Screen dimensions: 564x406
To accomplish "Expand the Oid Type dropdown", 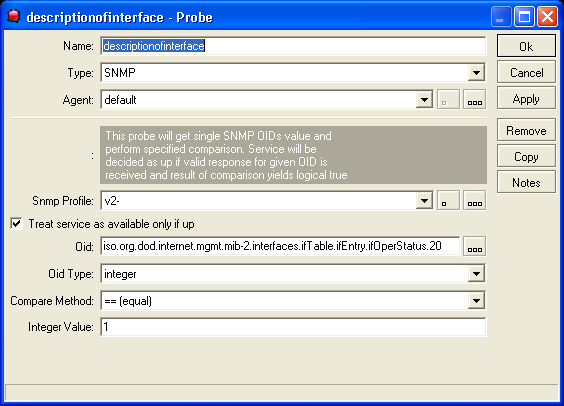I will click(476, 274).
